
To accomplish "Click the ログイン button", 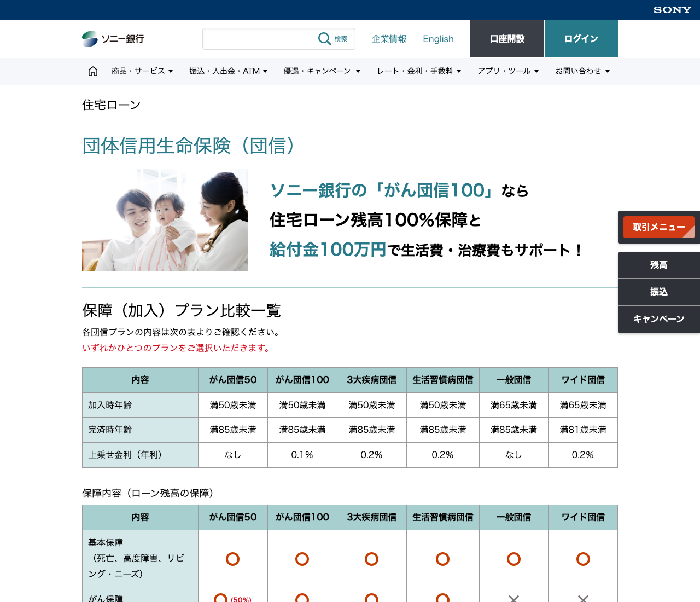I will 581,39.
